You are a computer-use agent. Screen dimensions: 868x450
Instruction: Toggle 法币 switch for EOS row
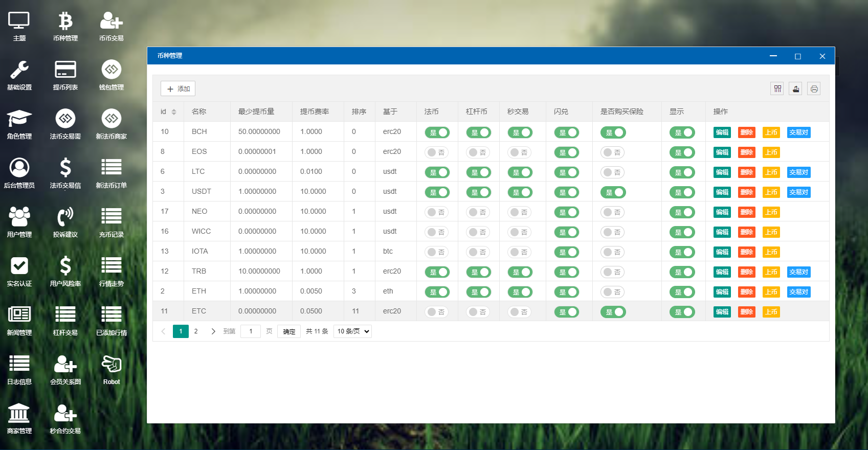pyautogui.click(x=437, y=152)
